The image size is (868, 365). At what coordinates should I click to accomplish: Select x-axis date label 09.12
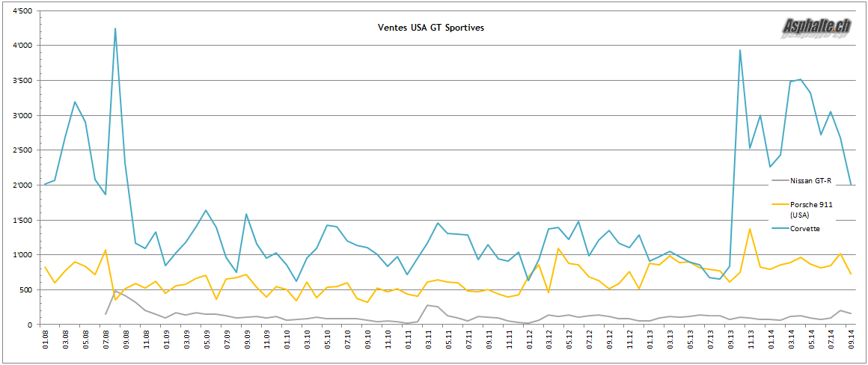[610, 339]
